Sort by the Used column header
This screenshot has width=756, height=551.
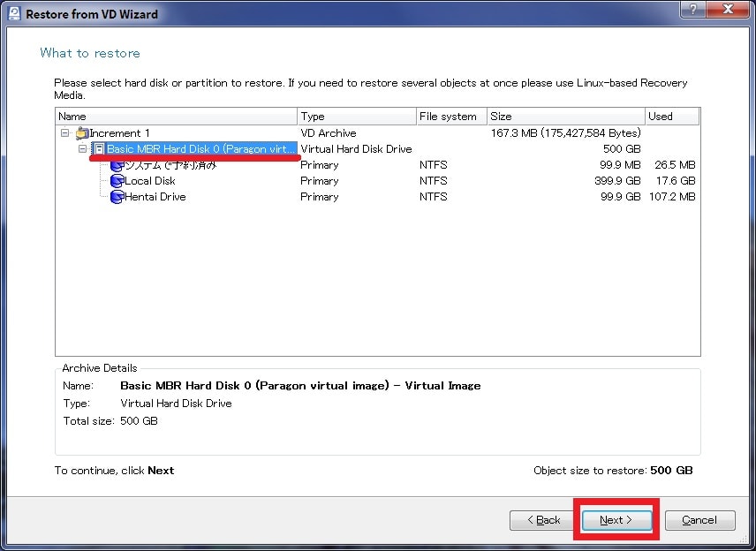coord(672,117)
